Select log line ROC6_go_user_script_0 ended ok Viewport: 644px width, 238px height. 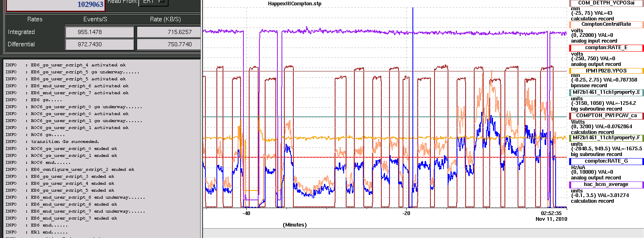[61, 148]
